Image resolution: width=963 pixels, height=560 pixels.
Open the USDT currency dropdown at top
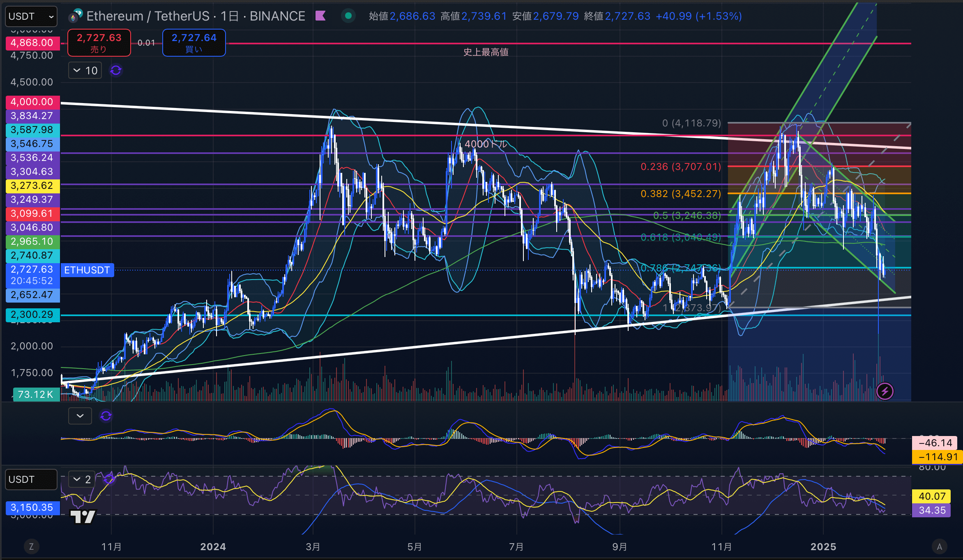tap(31, 16)
